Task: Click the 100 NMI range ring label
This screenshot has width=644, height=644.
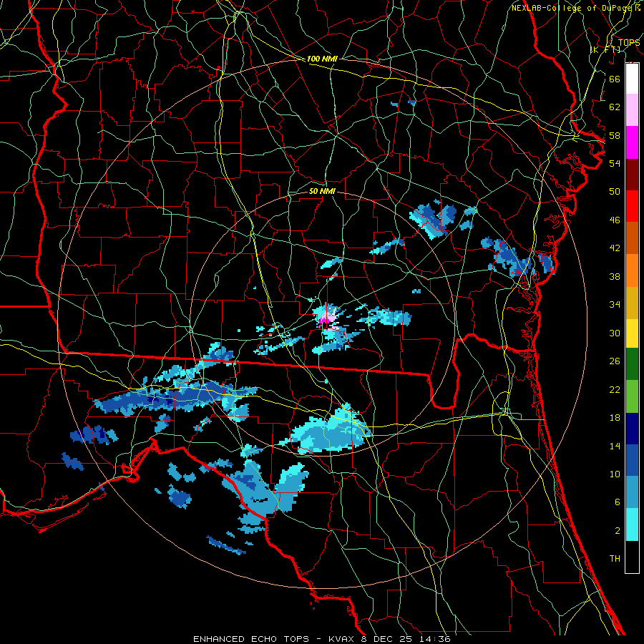Action: (x=322, y=59)
